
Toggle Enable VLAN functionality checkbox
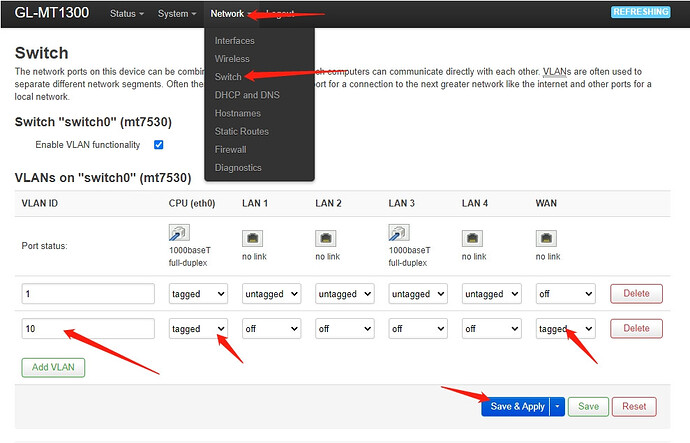[x=158, y=145]
